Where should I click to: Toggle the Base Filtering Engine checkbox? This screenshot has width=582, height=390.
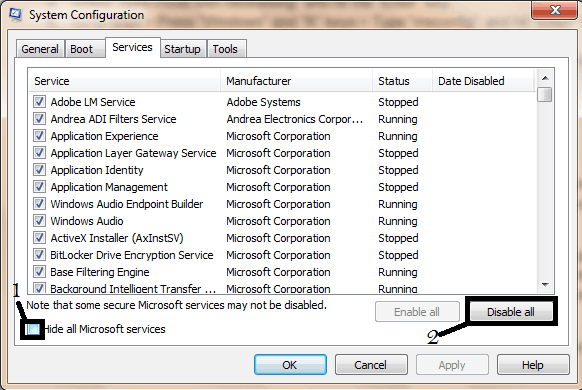coord(39,272)
